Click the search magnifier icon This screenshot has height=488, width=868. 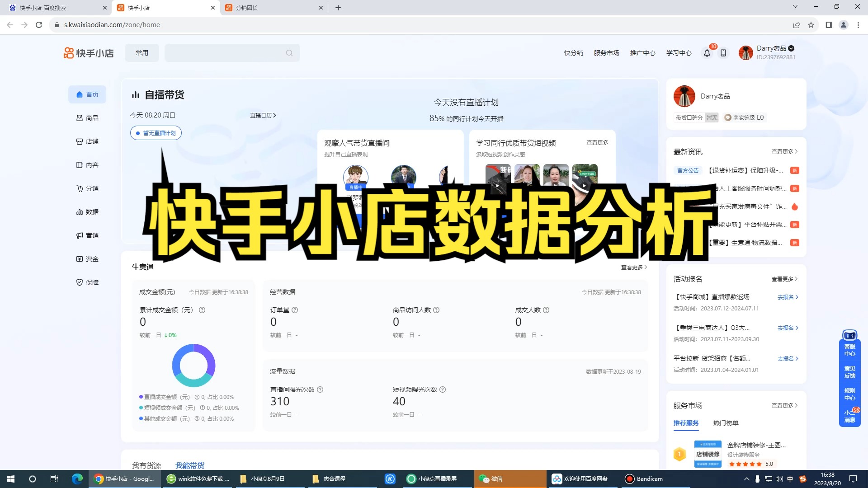(x=289, y=53)
